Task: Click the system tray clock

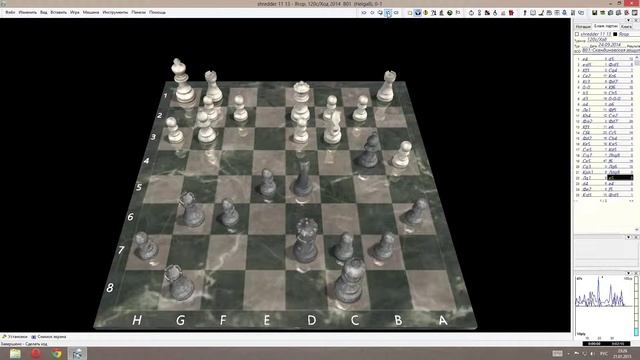Action: click(x=622, y=353)
